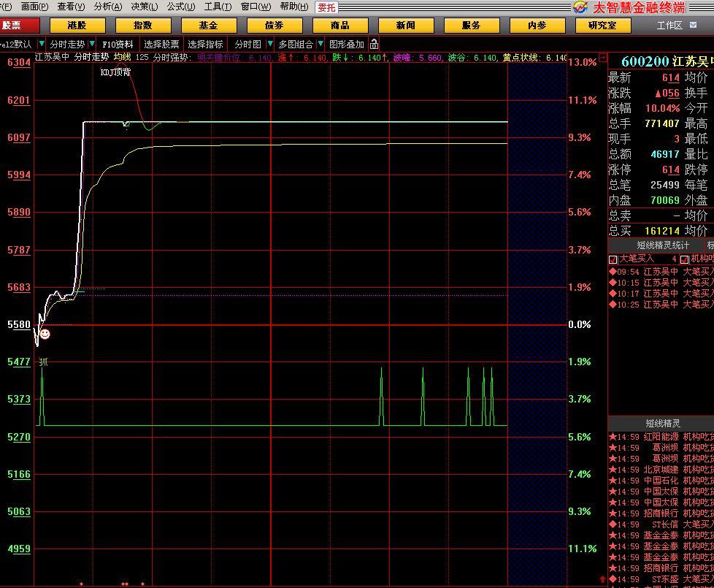Click the 港股 button
This screenshot has width=714, height=588.
click(77, 26)
